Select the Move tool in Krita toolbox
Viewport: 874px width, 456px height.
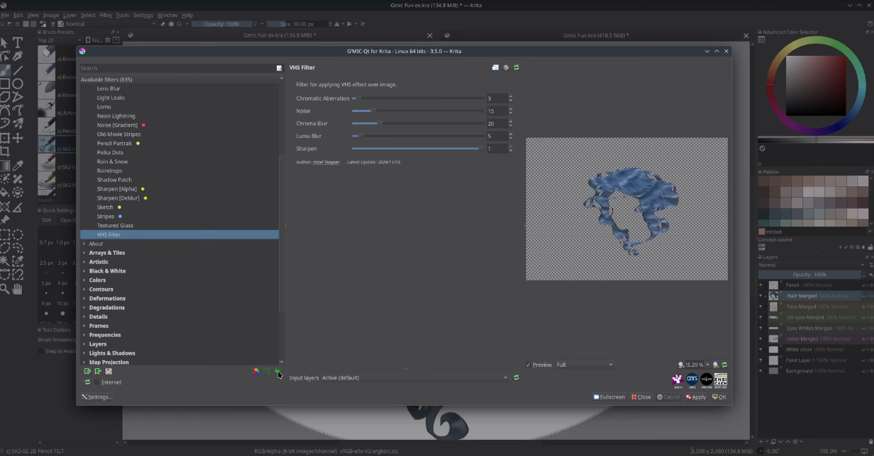tap(17, 138)
